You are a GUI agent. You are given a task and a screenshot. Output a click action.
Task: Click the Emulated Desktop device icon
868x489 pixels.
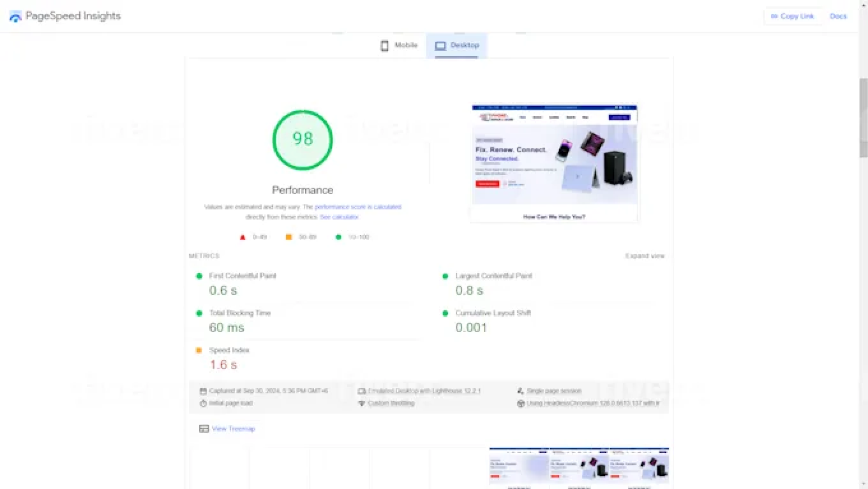(362, 391)
